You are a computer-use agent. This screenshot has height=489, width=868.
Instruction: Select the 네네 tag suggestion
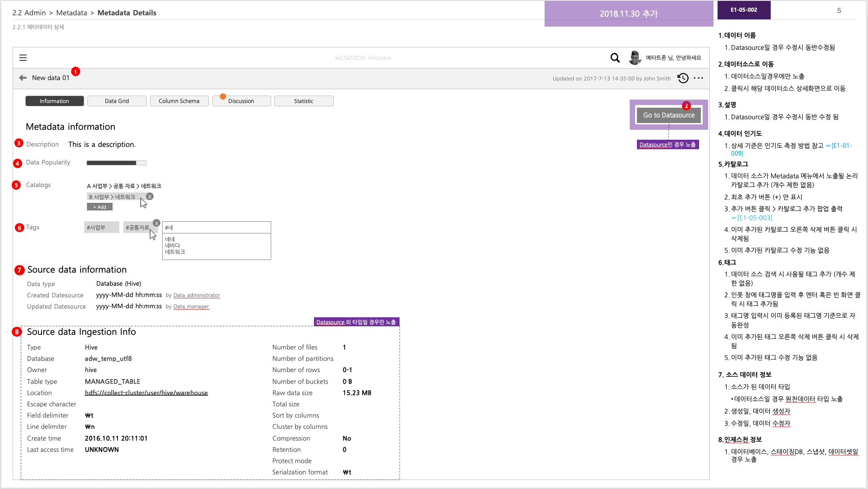(170, 239)
